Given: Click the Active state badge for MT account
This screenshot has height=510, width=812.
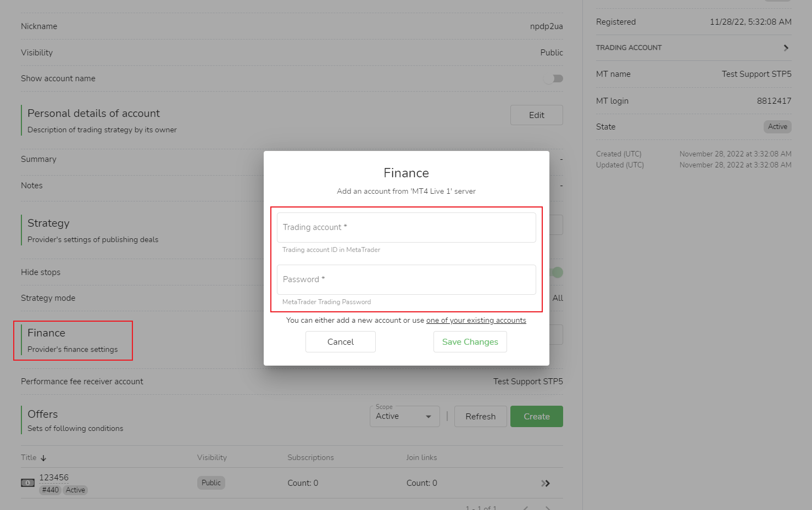Looking at the screenshot, I should [x=777, y=127].
